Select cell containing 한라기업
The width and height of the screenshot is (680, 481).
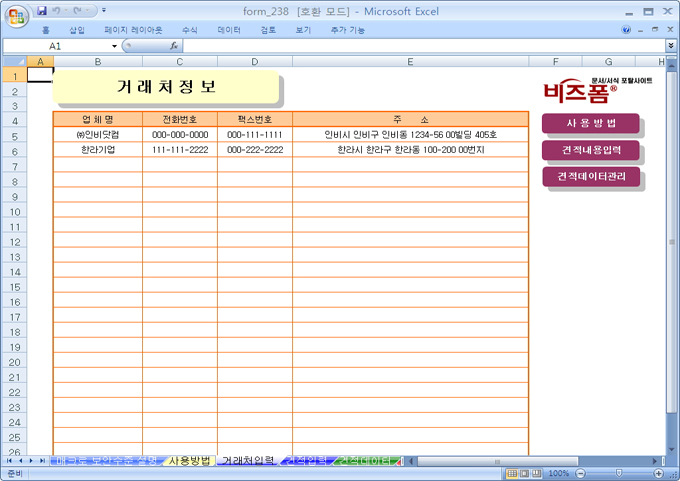[x=98, y=149]
